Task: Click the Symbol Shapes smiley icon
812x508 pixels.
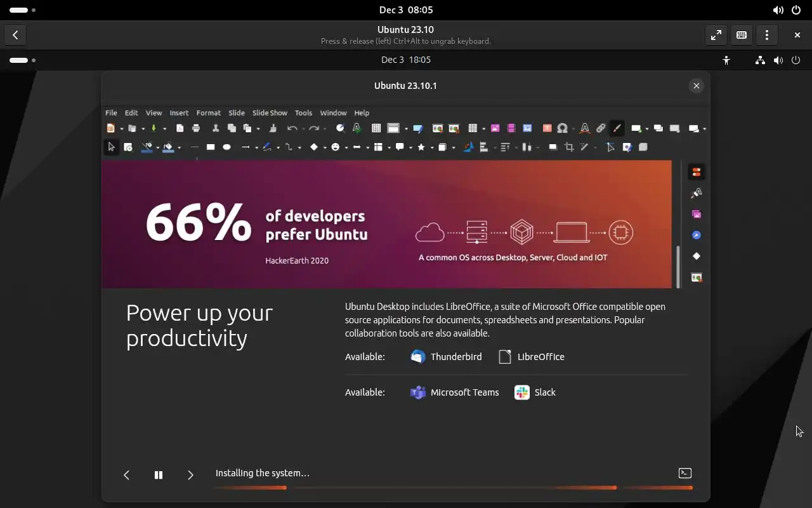Action: point(336,147)
